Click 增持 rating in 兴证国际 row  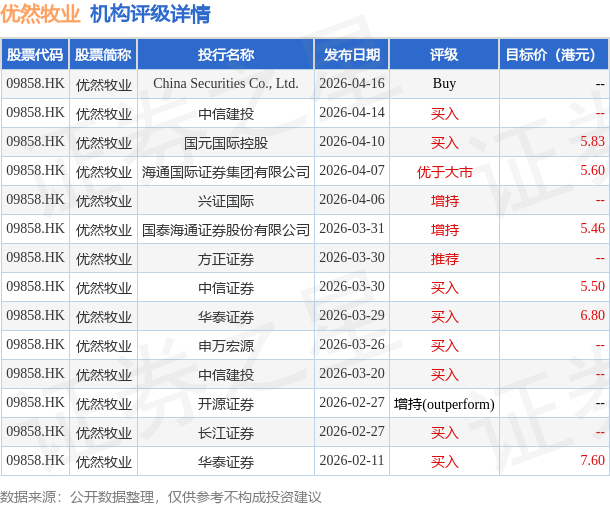(444, 201)
